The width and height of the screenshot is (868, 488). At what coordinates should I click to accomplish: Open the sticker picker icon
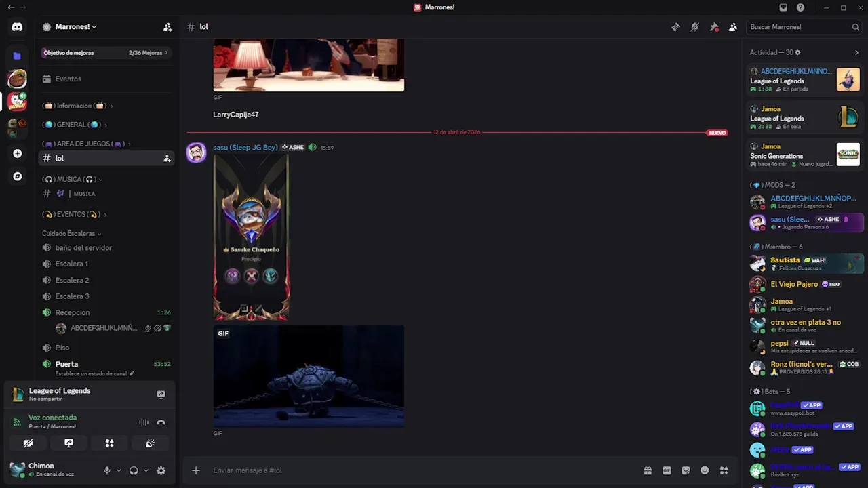pyautogui.click(x=686, y=470)
